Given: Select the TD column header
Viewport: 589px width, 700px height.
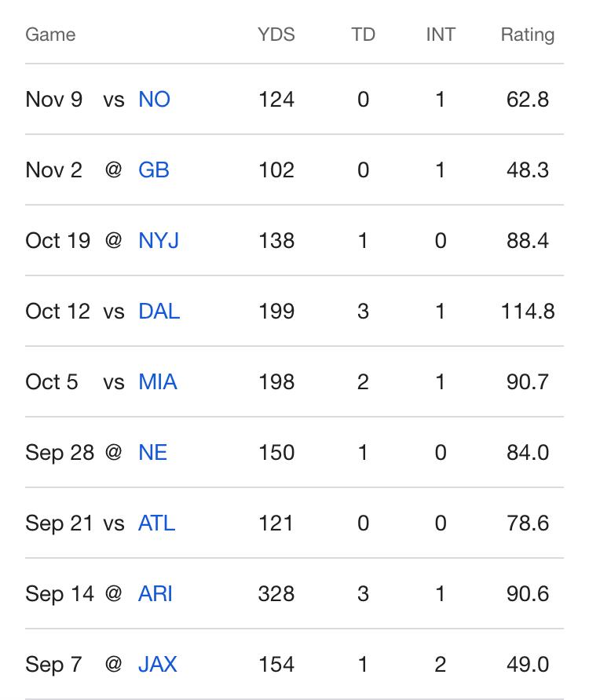Looking at the screenshot, I should click(363, 35).
